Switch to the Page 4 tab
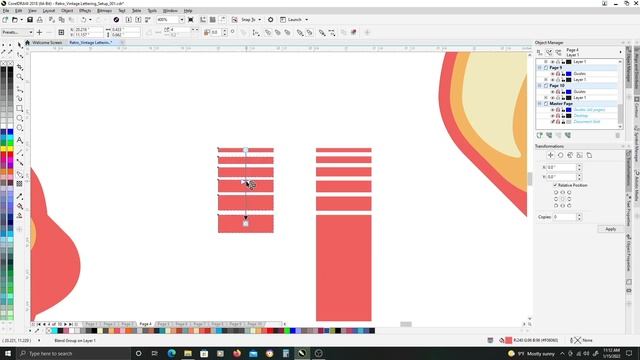Screen dimensions: 640x360 pos(145,324)
